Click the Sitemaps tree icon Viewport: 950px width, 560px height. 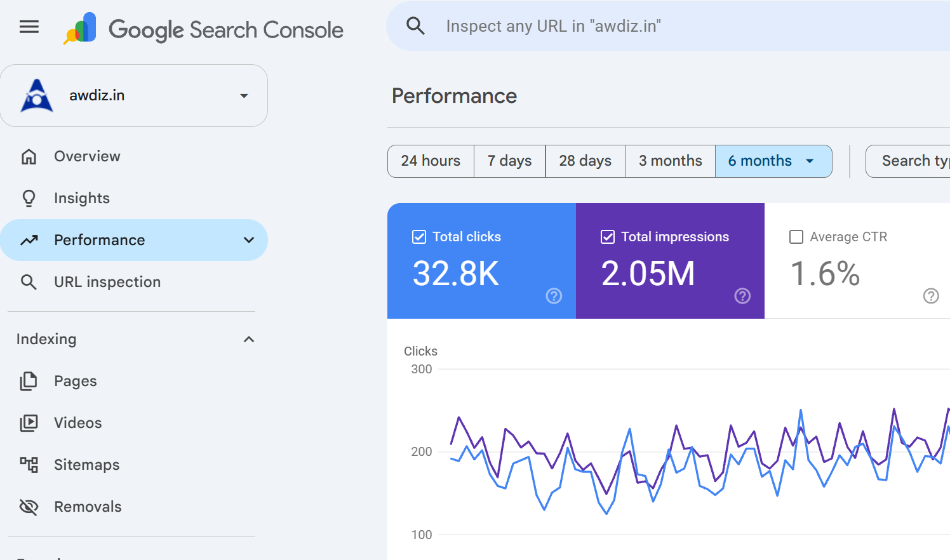pyautogui.click(x=29, y=465)
